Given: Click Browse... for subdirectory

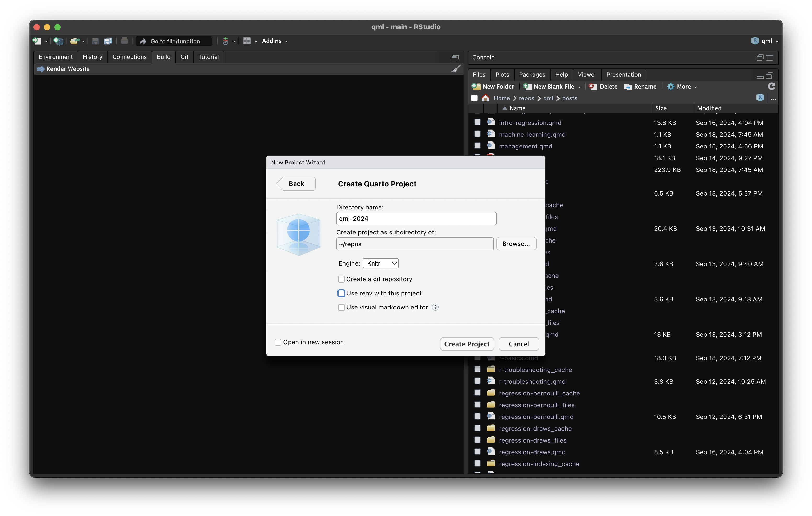Looking at the screenshot, I should (x=516, y=244).
